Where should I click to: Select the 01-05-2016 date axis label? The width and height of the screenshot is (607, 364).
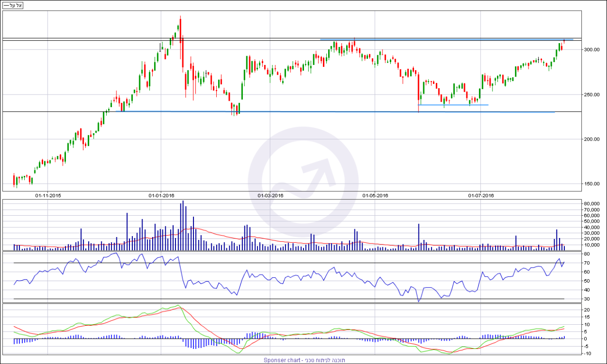[x=376, y=195]
